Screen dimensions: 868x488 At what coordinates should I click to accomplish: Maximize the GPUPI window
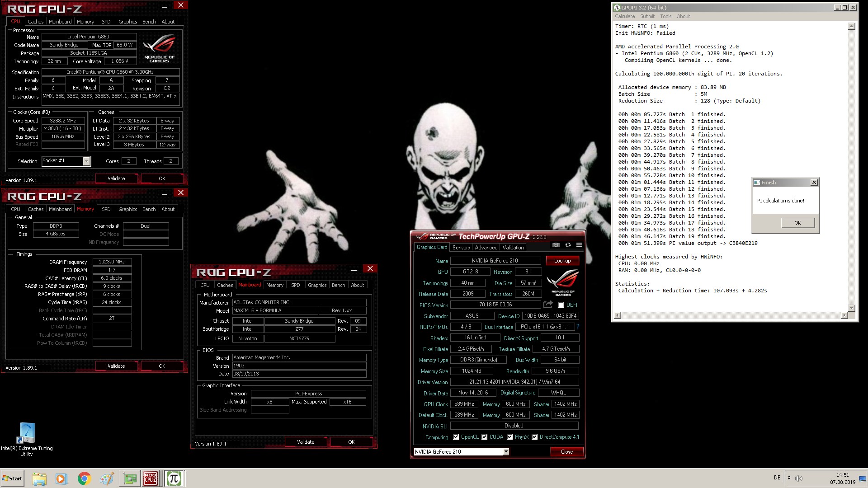[844, 8]
